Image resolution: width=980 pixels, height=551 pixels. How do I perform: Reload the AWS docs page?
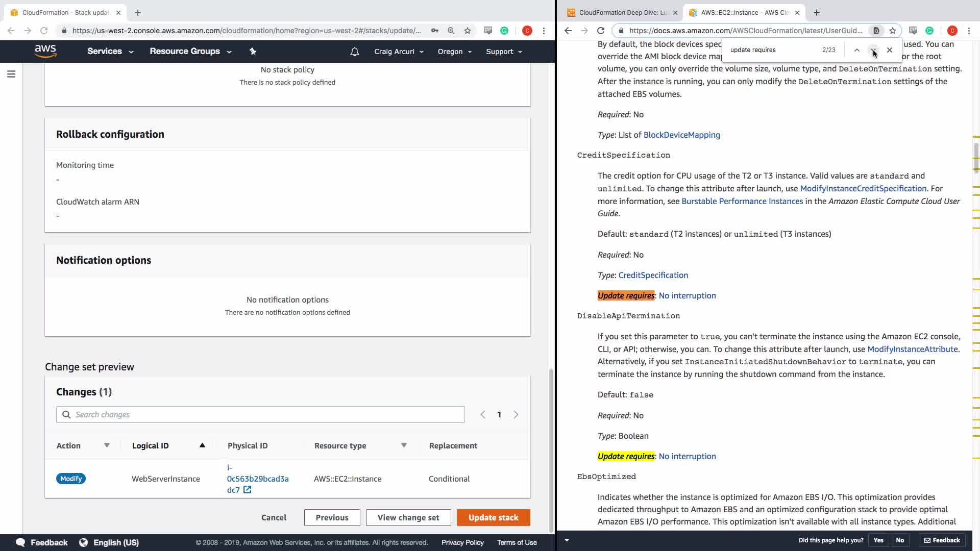tap(601, 31)
